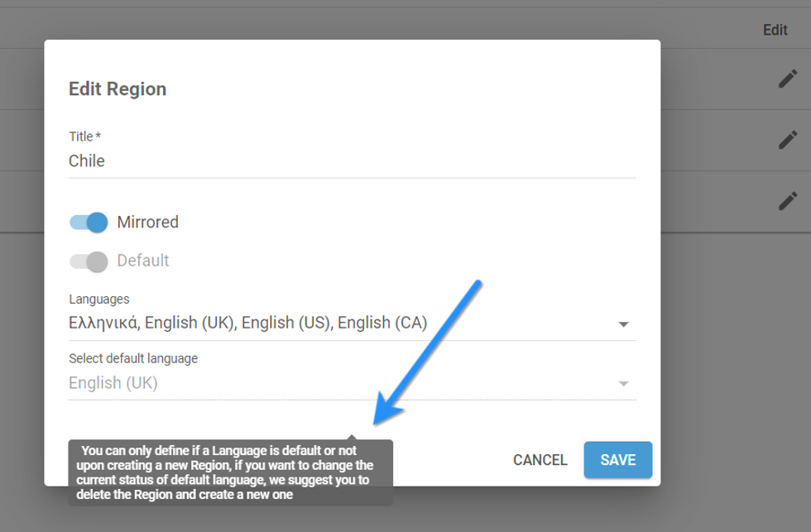Image resolution: width=811 pixels, height=532 pixels.
Task: Click the Select default language label
Action: pos(133,359)
